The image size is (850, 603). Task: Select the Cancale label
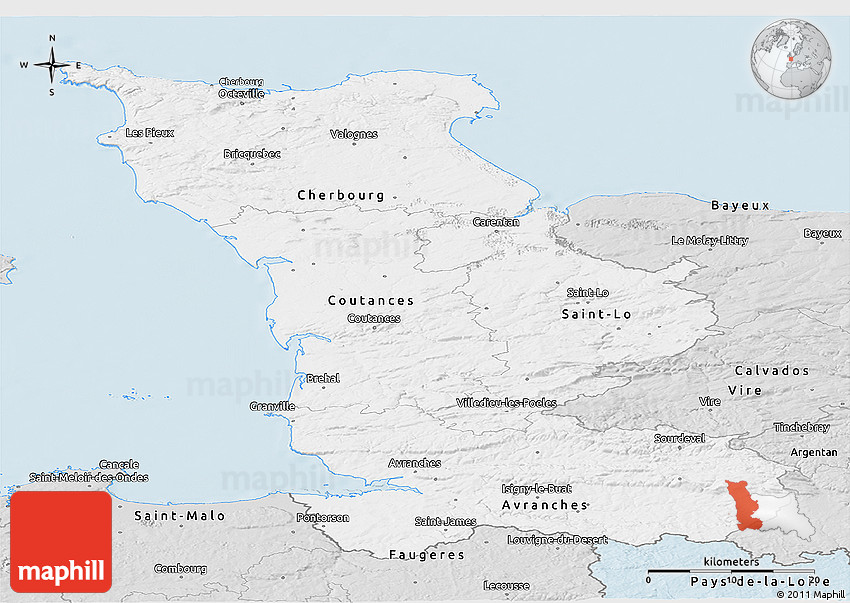coord(119,465)
